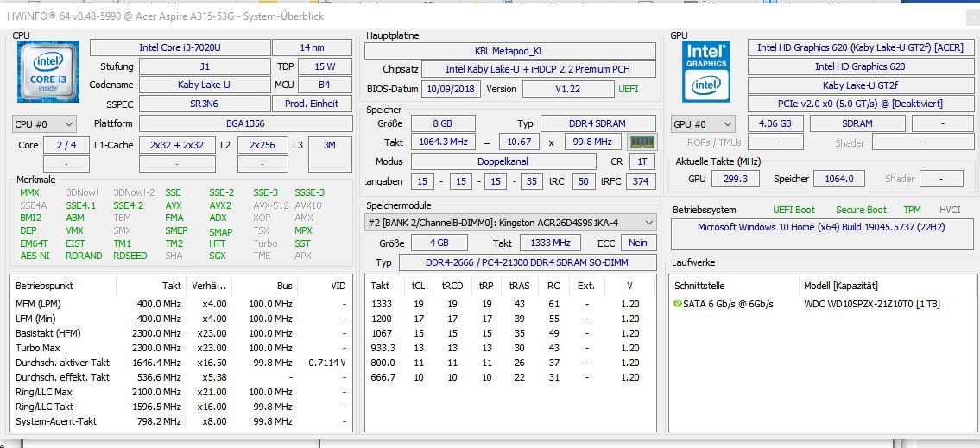
Task: Open the CPU #0 selector dropdown
Action: tap(44, 123)
